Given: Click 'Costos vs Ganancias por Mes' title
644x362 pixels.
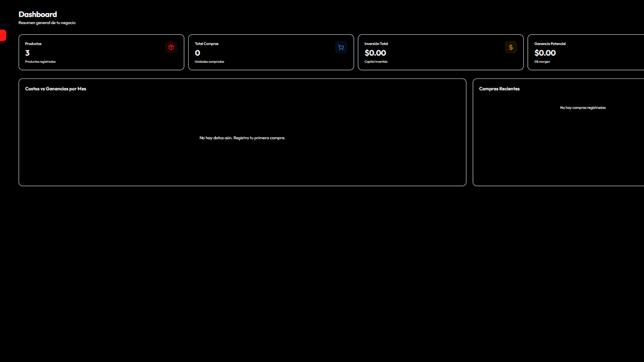Looking at the screenshot, I should point(56,89).
